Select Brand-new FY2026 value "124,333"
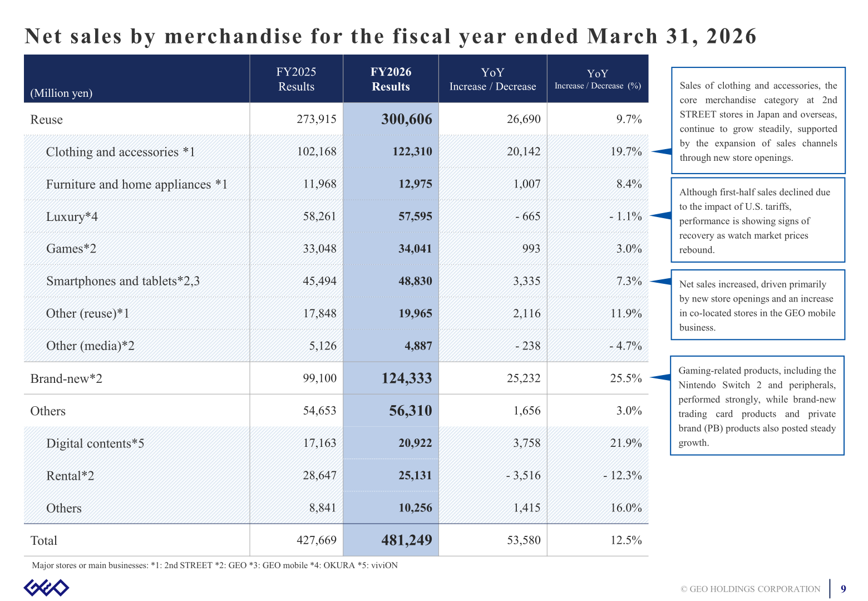This screenshot has width=868, height=601. pos(407,378)
